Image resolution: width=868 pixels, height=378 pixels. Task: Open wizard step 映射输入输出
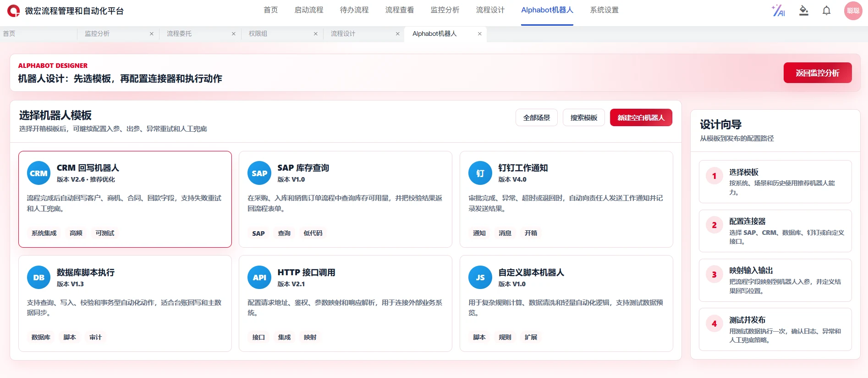coord(775,280)
